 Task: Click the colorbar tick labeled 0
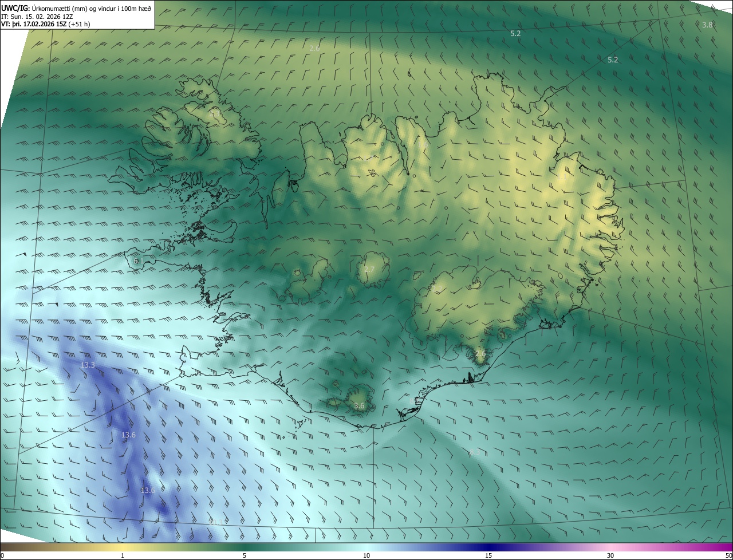coord(2,555)
